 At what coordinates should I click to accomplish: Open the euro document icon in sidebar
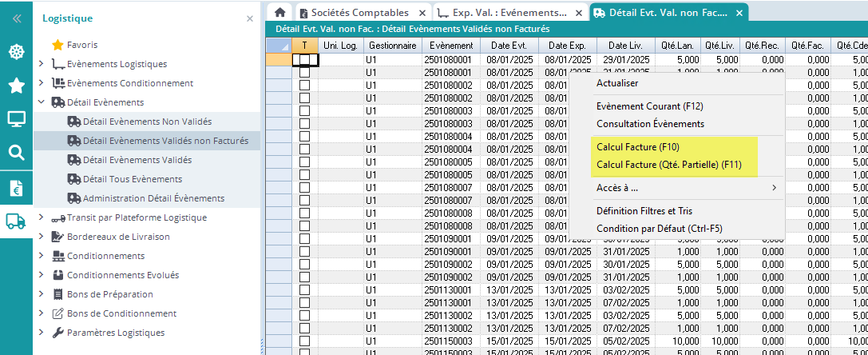[16, 187]
